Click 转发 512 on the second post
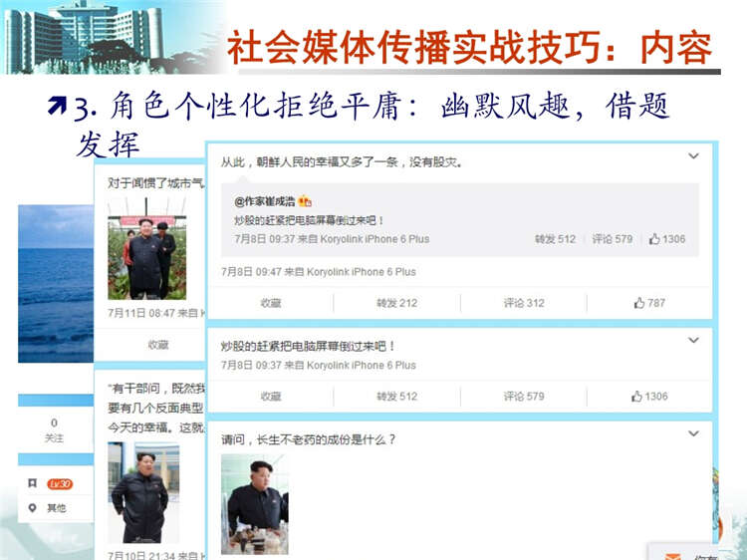Screen dimensions: 747x560 [396, 397]
